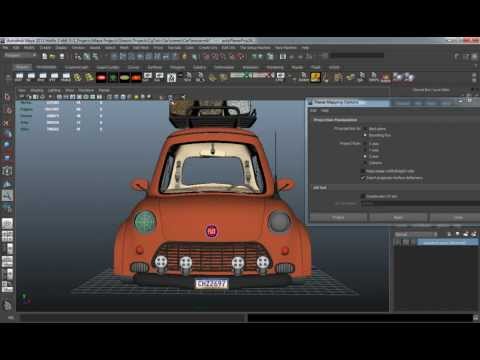Select the red glowing shelf icon

coord(101,78)
